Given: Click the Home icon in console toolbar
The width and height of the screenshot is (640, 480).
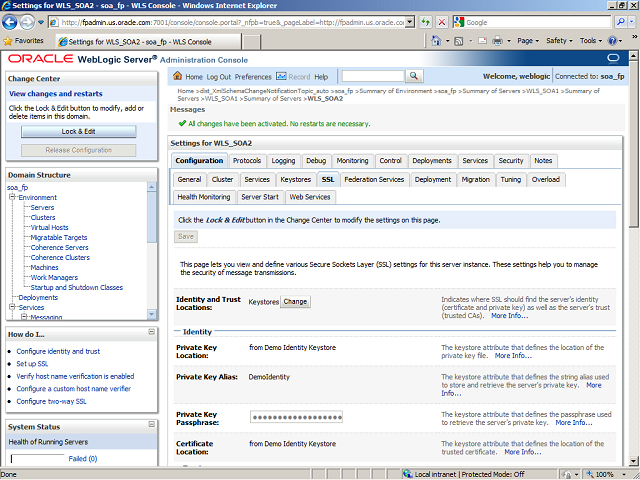Looking at the screenshot, I should click(178, 77).
